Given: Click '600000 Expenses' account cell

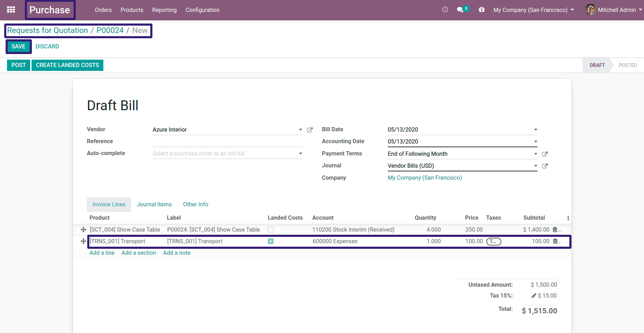Looking at the screenshot, I should [x=335, y=241].
